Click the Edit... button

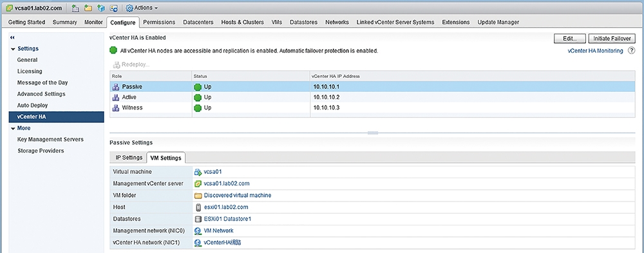[570, 38]
